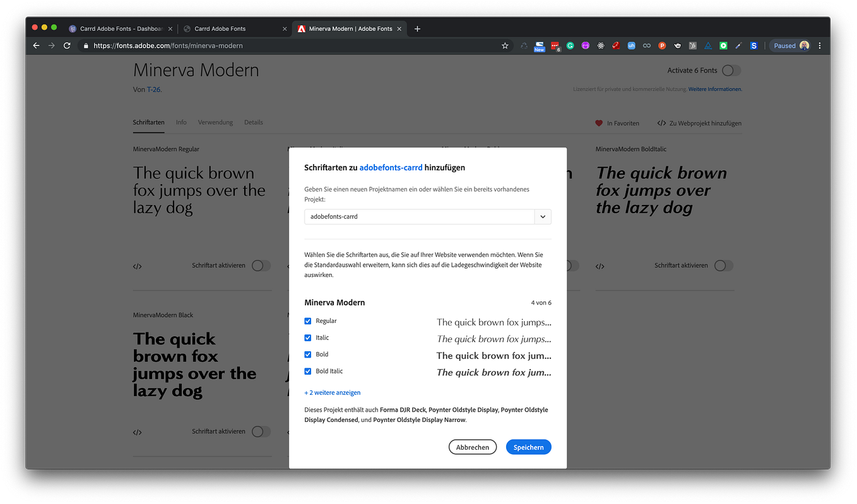
Task: Click the site security lock icon
Action: point(86,45)
